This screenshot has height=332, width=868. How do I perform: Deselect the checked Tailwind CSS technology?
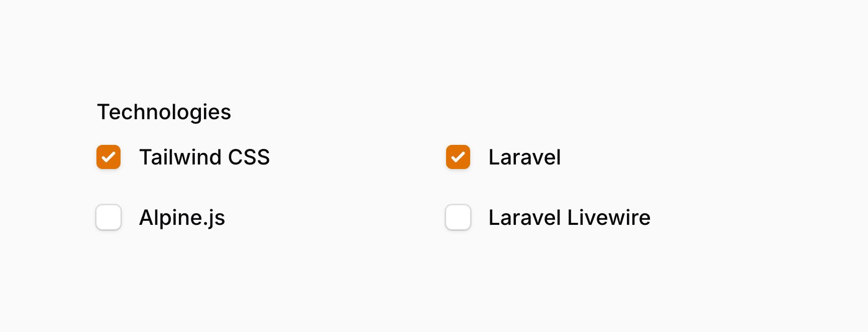point(108,157)
